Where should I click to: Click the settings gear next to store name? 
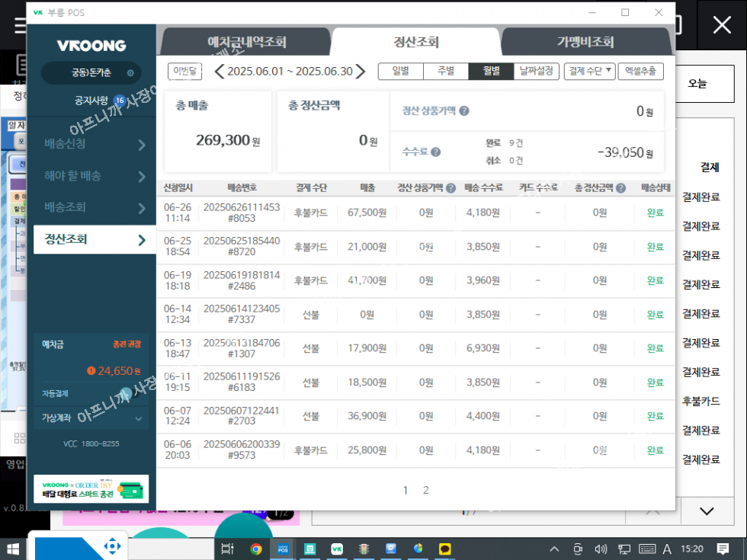(x=130, y=73)
